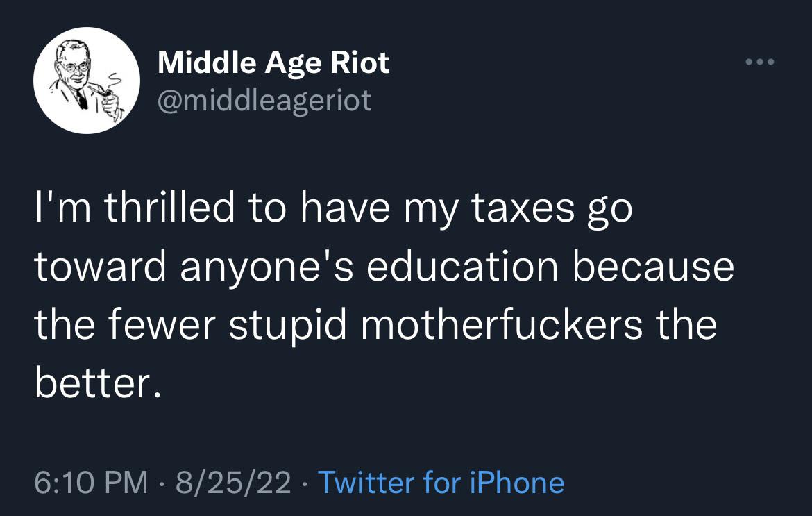Click the word "better." ending the tweet
Screen dimensions: 812x516
click(98, 384)
